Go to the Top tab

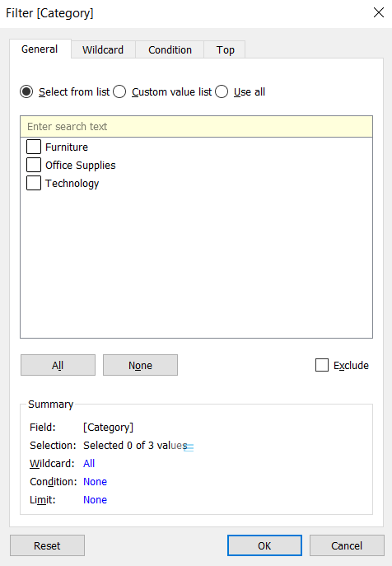point(225,49)
